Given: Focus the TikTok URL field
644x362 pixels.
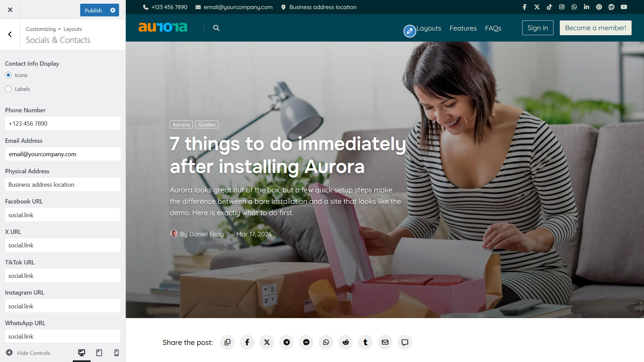Looking at the screenshot, I should (x=63, y=276).
